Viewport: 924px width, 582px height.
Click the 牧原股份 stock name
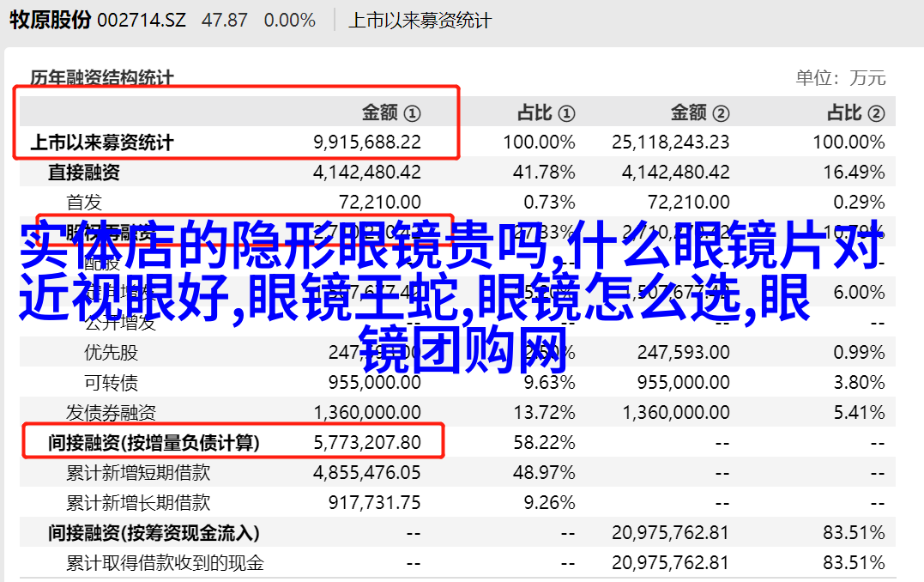pyautogui.click(x=50, y=20)
